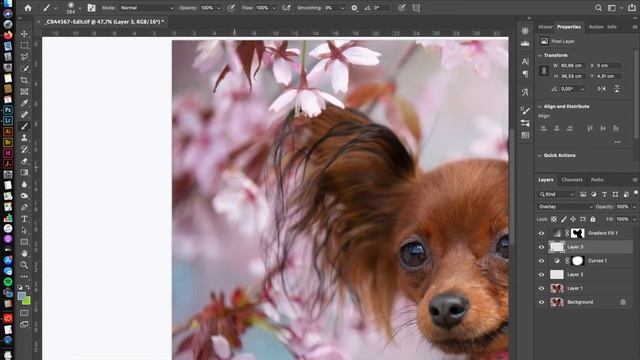Select the Clone Stamp tool
Screen dimensions: 640x360
pos(24,138)
